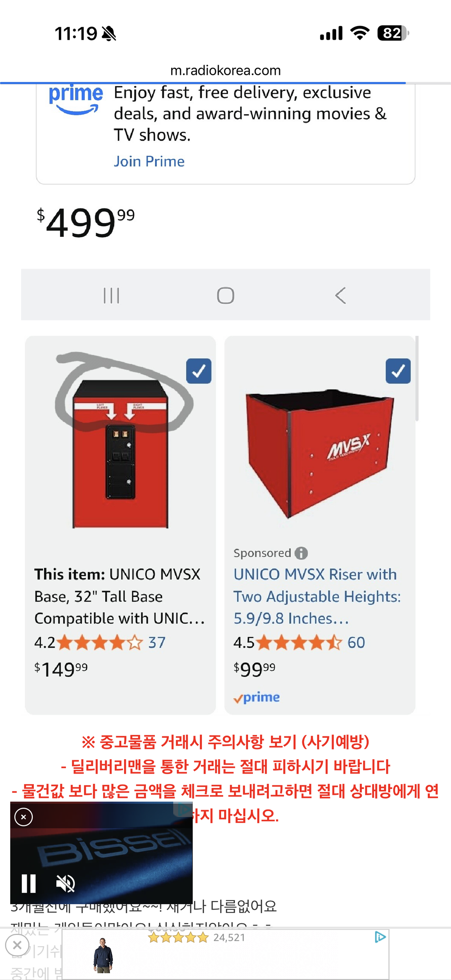The height and width of the screenshot is (980, 451).
Task: Tap the Android recent apps icon
Action: 111,296
